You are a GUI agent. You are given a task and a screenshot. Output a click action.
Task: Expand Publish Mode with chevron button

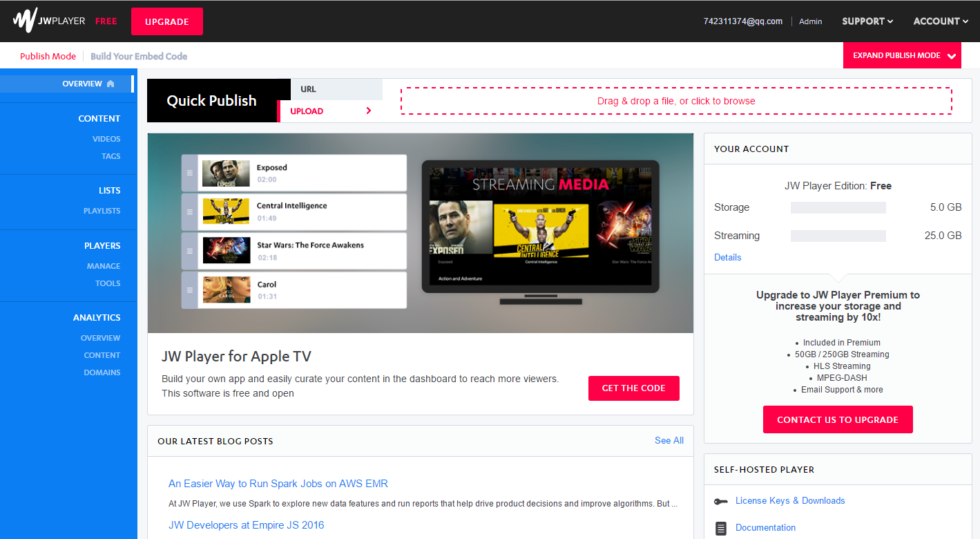pyautogui.click(x=902, y=55)
